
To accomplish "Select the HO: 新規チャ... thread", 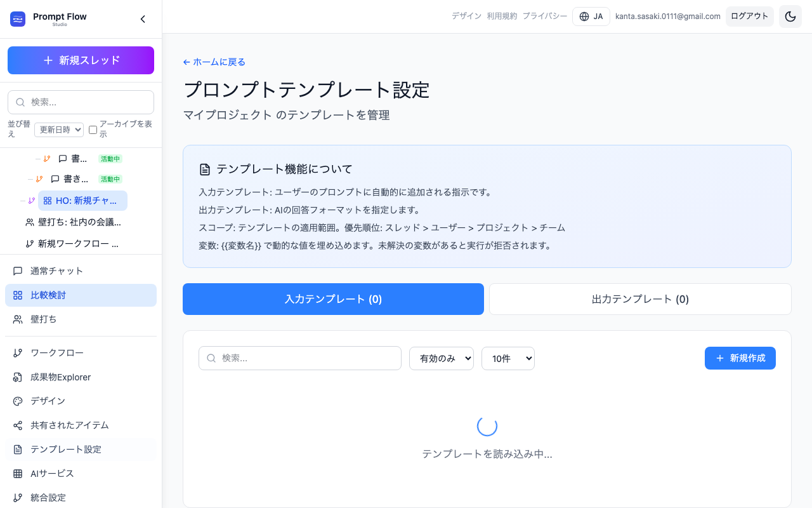I will pyautogui.click(x=82, y=201).
